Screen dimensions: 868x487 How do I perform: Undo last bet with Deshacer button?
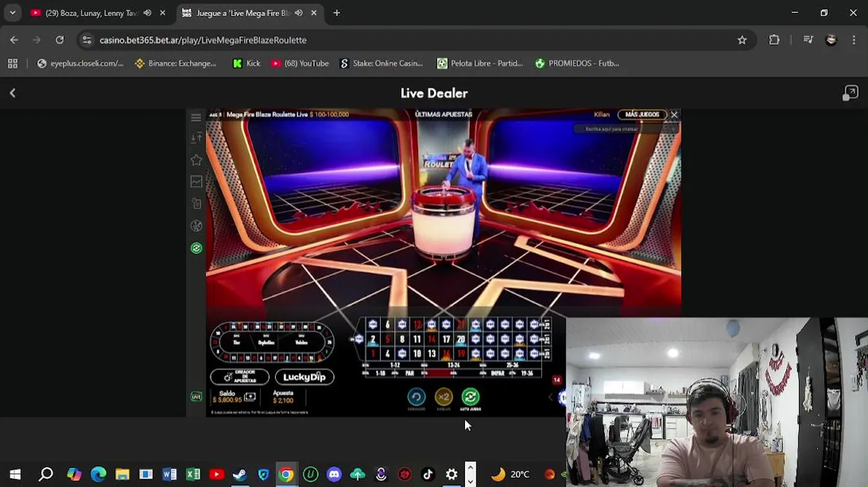416,396
